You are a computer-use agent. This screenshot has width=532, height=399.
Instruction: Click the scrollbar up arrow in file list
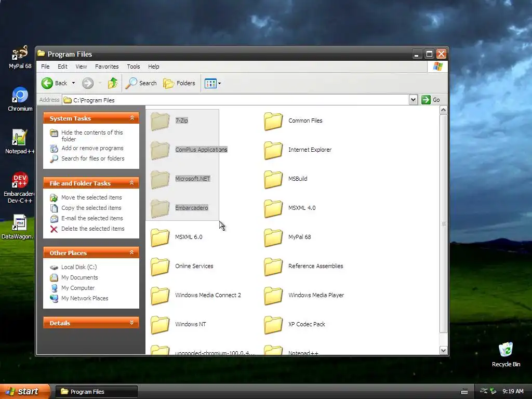click(x=443, y=110)
